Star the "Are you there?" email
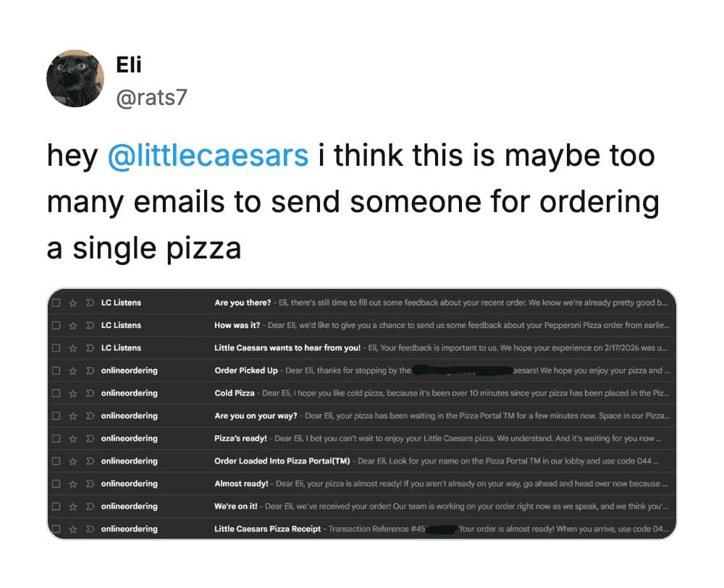Screen dimensions: 724x588 point(72,303)
